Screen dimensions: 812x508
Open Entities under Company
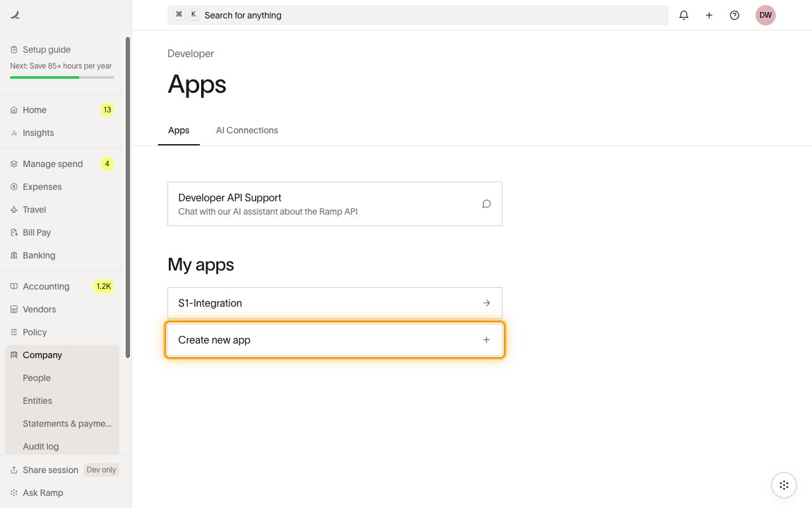click(62, 401)
